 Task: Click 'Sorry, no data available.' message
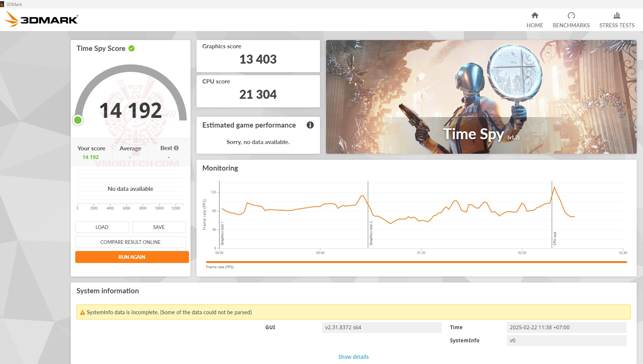(258, 142)
